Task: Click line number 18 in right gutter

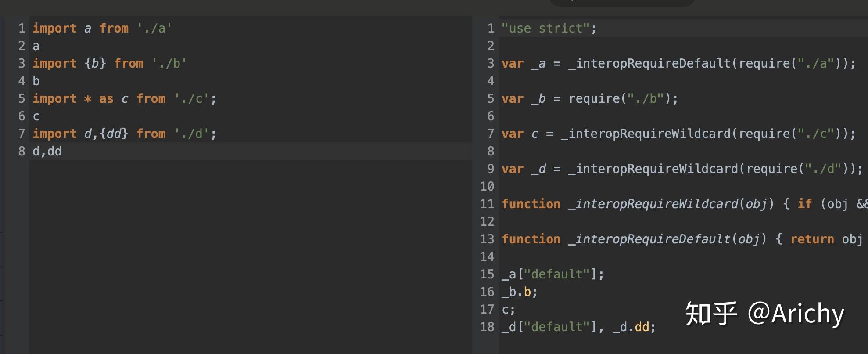Action: click(487, 327)
